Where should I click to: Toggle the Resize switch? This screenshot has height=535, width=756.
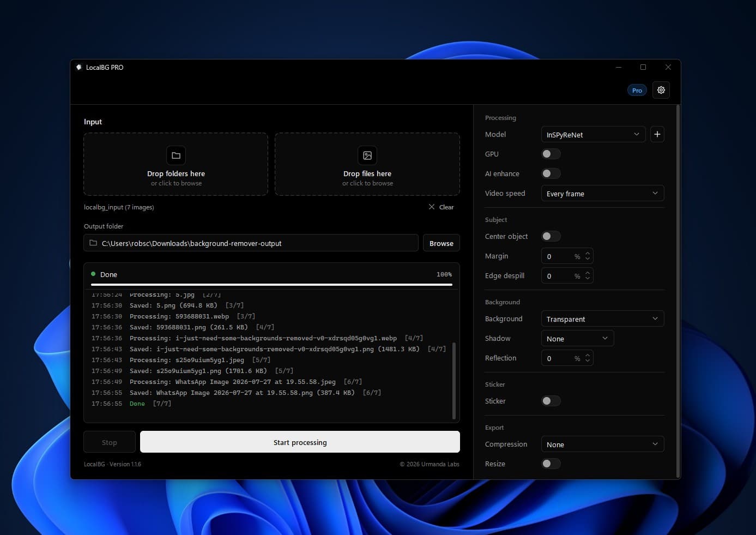(551, 464)
